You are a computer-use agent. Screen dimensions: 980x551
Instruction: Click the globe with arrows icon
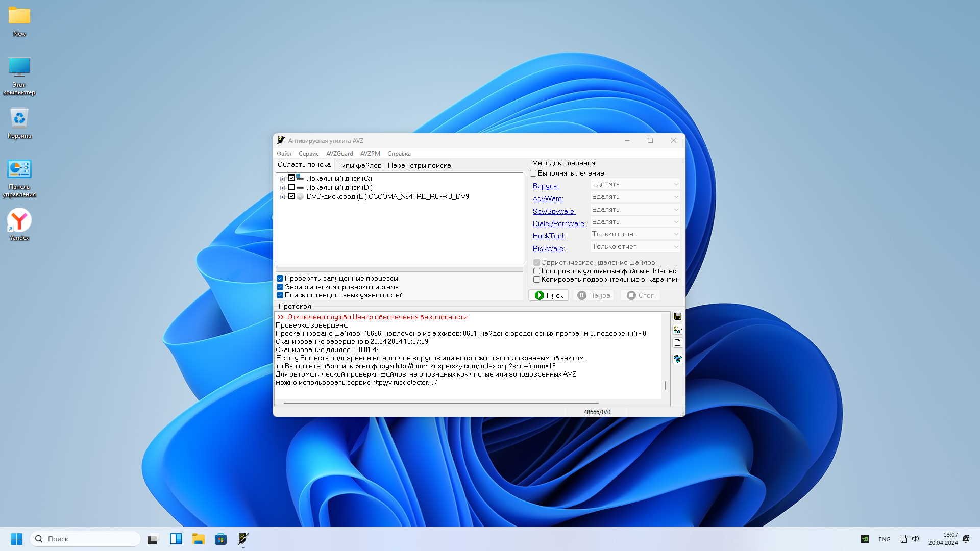tap(677, 359)
